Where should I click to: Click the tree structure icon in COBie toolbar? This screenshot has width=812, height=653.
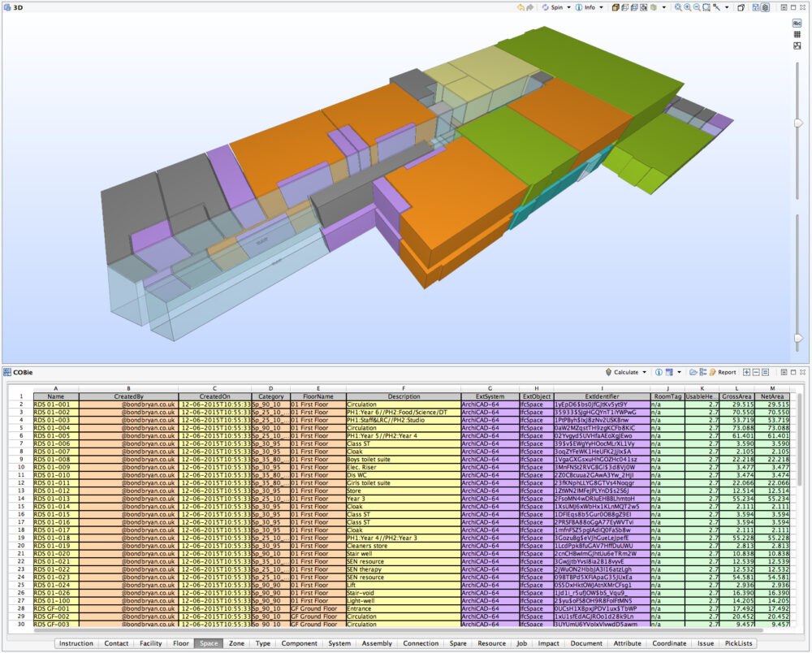[702, 372]
